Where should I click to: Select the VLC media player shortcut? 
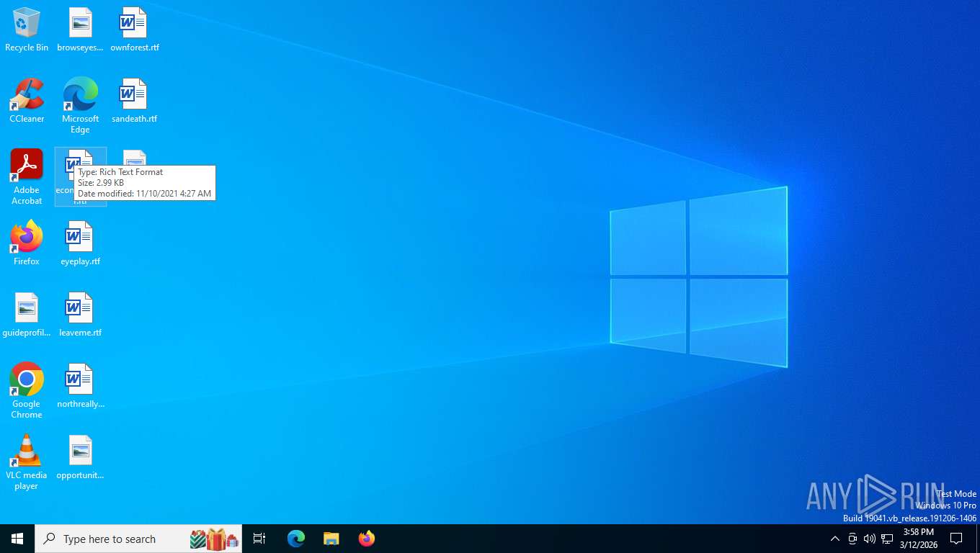(x=27, y=462)
